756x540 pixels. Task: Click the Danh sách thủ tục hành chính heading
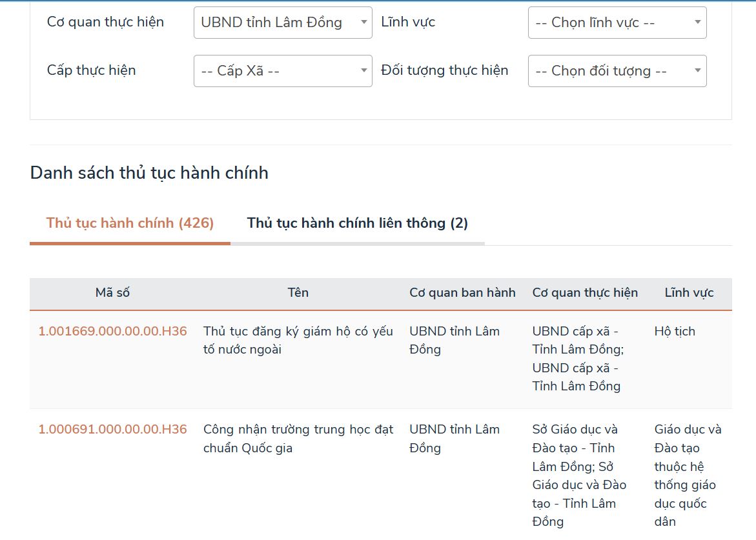149,173
